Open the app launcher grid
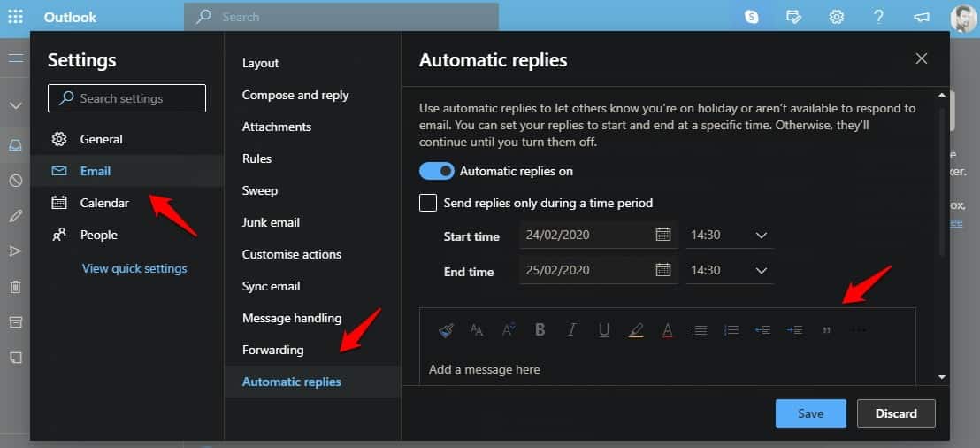Image resolution: width=980 pixels, height=448 pixels. click(16, 17)
